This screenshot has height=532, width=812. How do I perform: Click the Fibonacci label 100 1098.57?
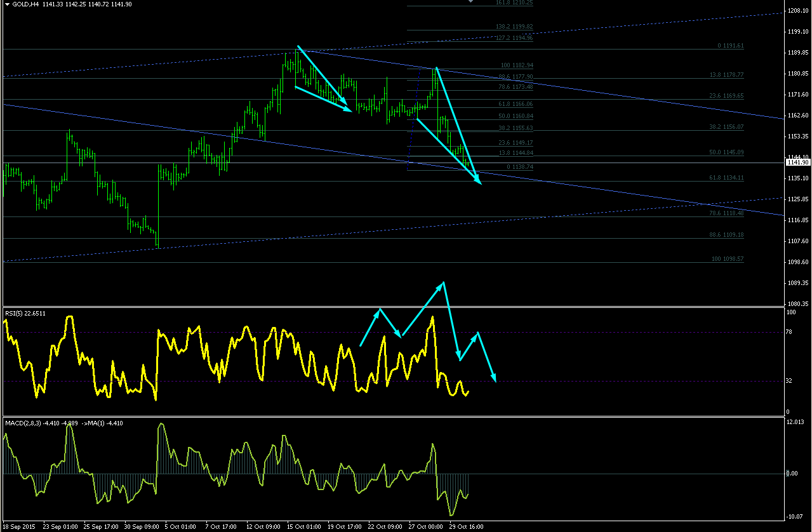[728, 259]
